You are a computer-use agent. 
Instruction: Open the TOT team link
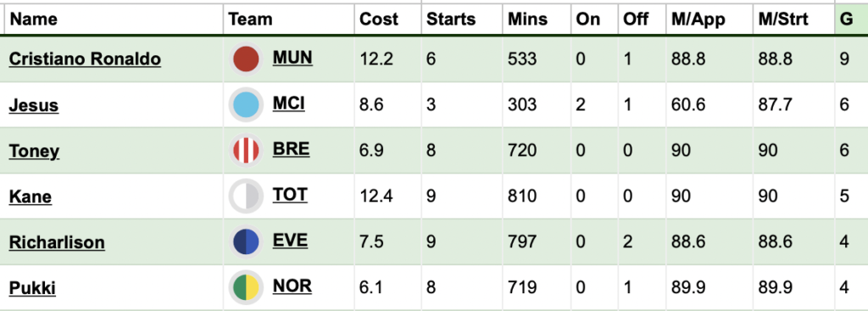point(290,194)
